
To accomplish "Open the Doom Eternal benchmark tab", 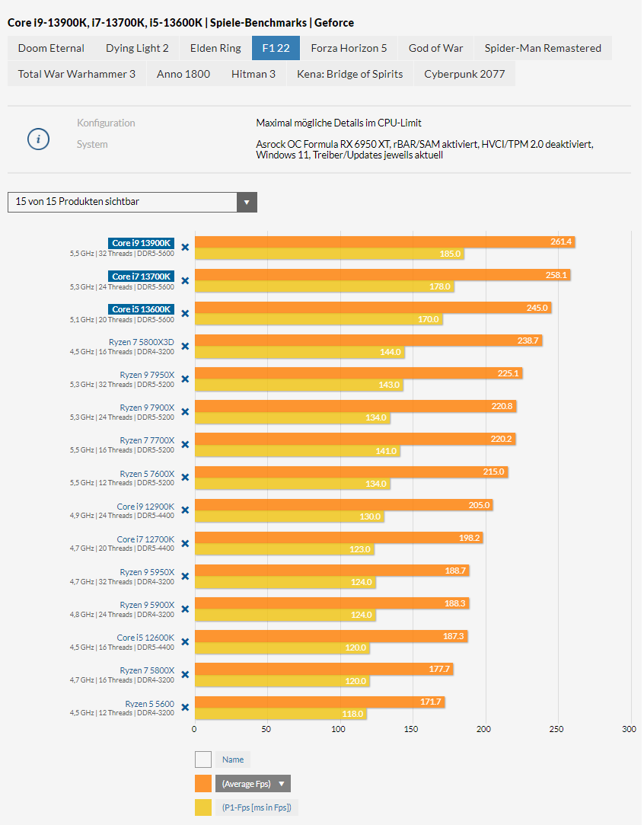I will 51,48.
